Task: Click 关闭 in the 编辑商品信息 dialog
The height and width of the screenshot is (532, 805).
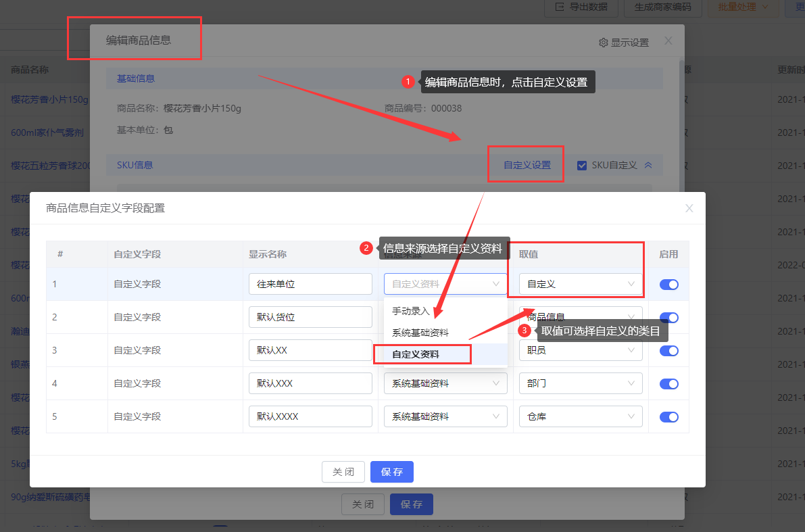Action: click(x=362, y=504)
